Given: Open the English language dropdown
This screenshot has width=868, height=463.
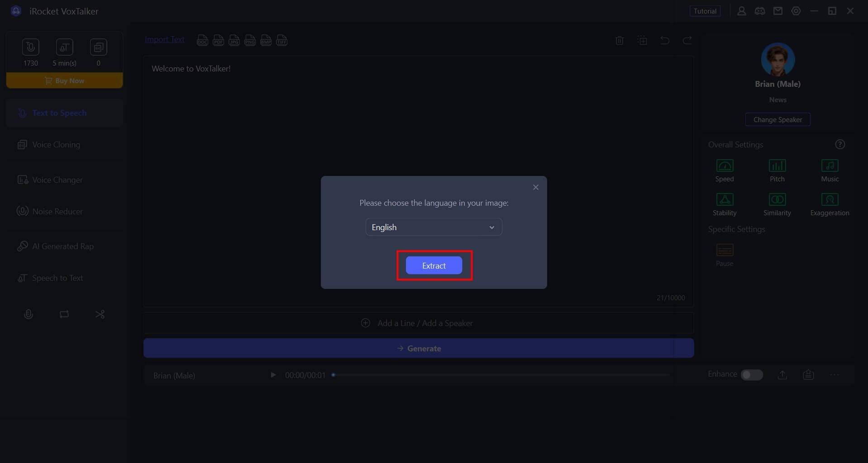Looking at the screenshot, I should click(434, 227).
